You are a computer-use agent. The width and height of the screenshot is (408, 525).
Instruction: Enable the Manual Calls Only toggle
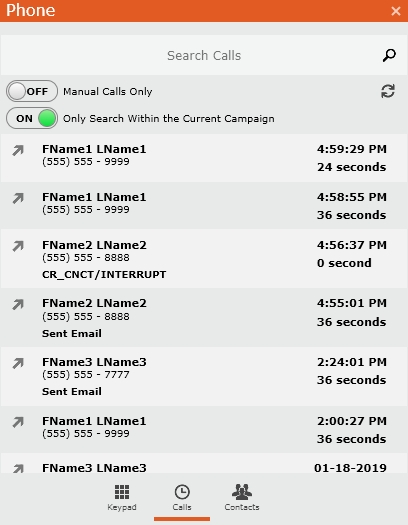[x=32, y=91]
